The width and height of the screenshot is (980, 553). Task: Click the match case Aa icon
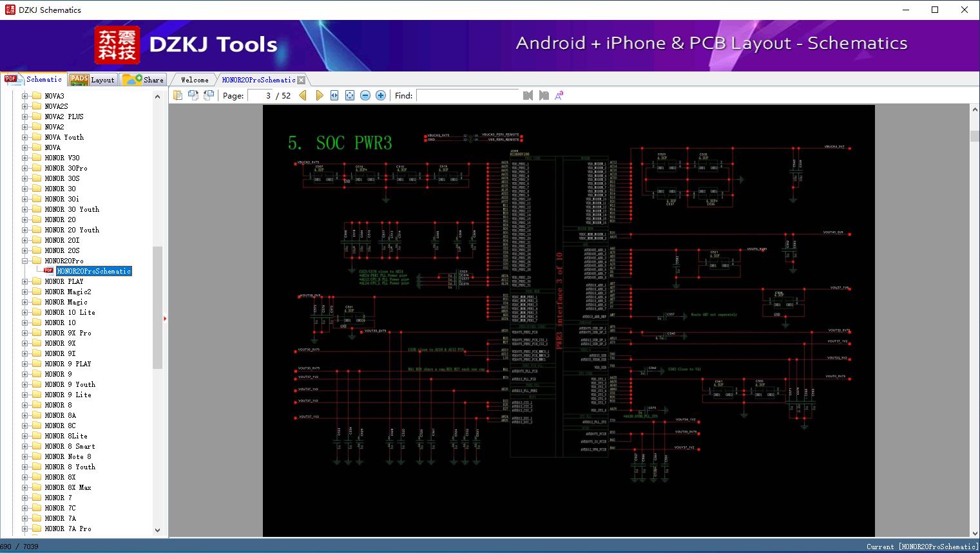click(x=559, y=95)
